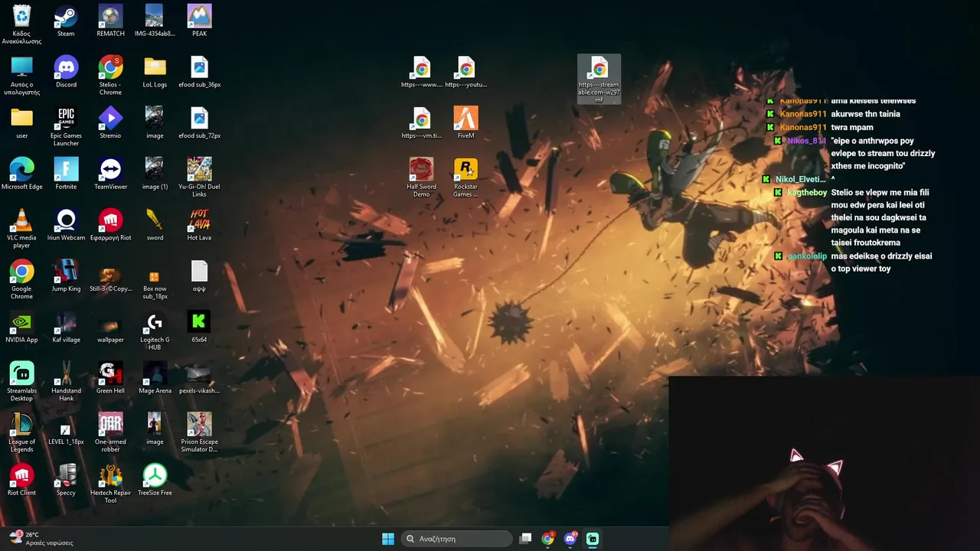This screenshot has width=980, height=551.
Task: Switch to Streamlabs on the taskbar
Action: (593, 539)
